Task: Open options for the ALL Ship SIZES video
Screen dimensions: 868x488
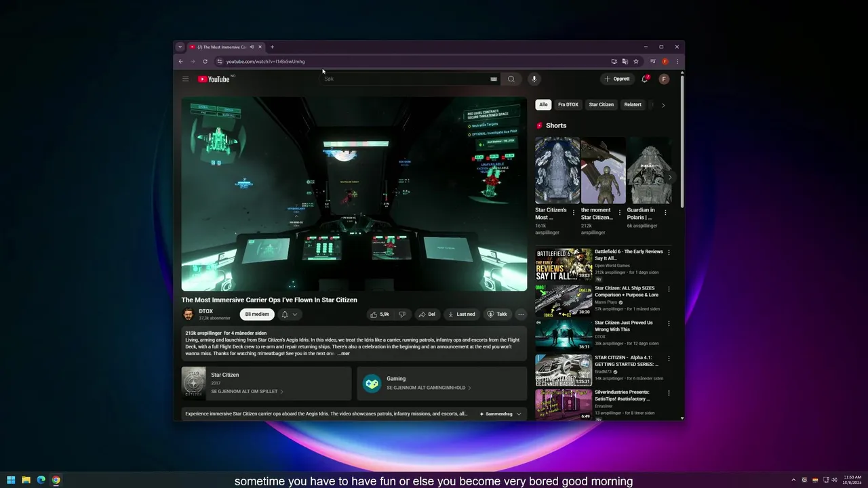Action: click(x=669, y=288)
